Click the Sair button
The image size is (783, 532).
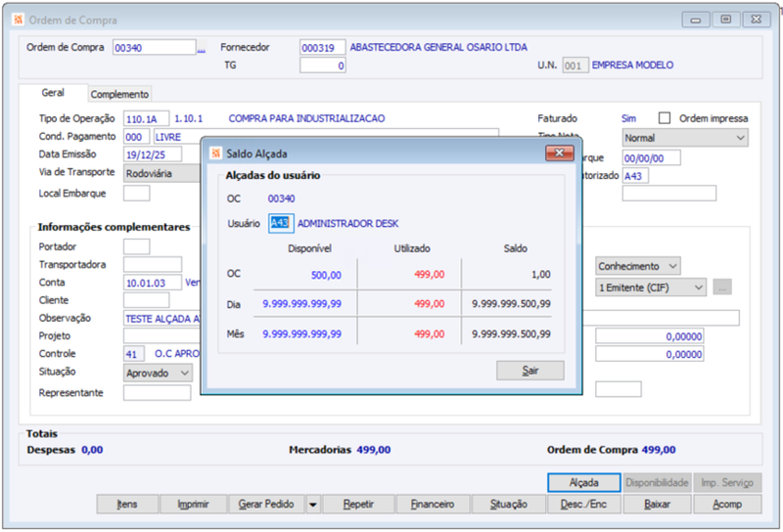(x=530, y=371)
